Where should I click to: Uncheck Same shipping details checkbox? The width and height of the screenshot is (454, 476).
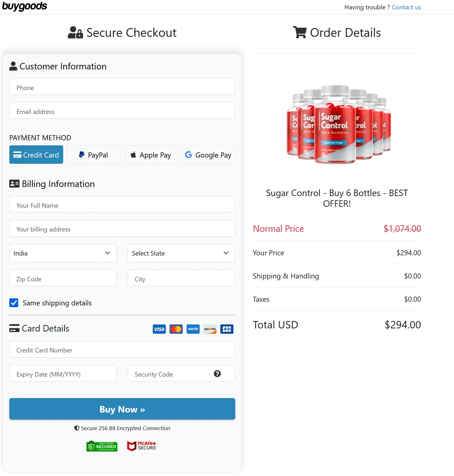click(14, 303)
